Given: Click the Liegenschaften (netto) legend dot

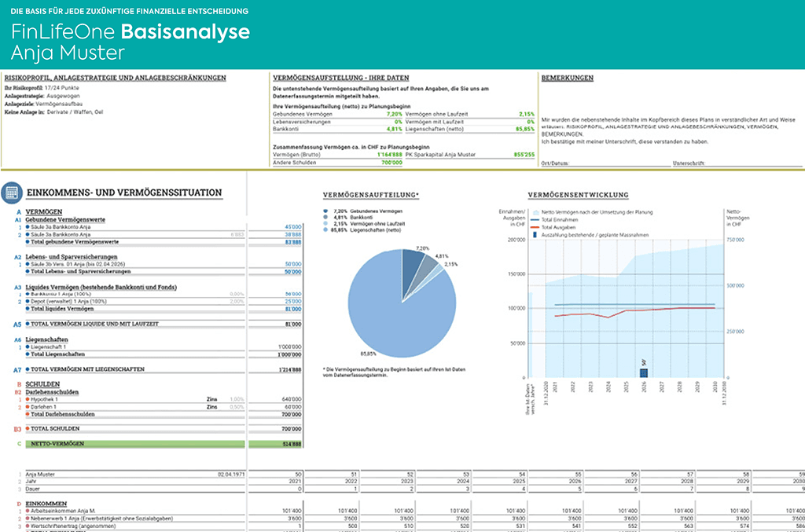Looking at the screenshot, I should pos(325,230).
